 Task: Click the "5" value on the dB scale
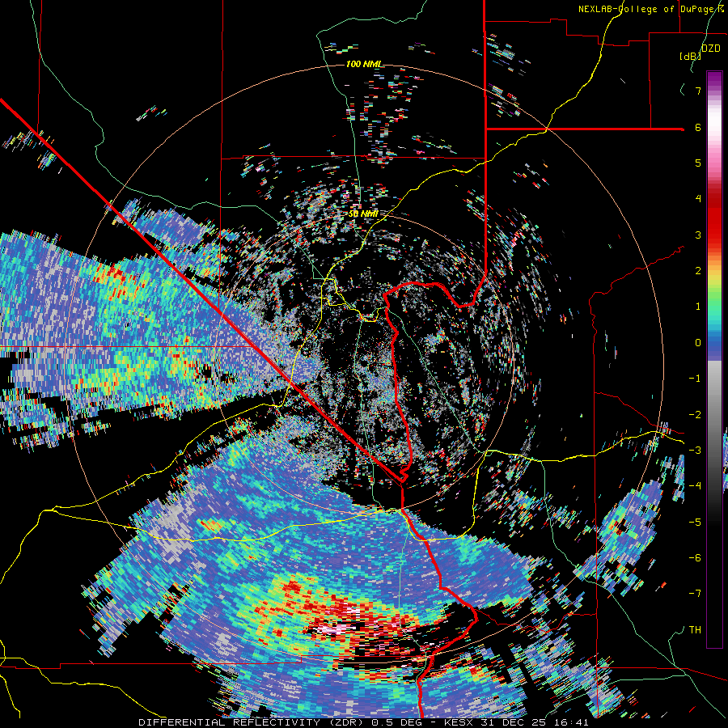(x=698, y=163)
